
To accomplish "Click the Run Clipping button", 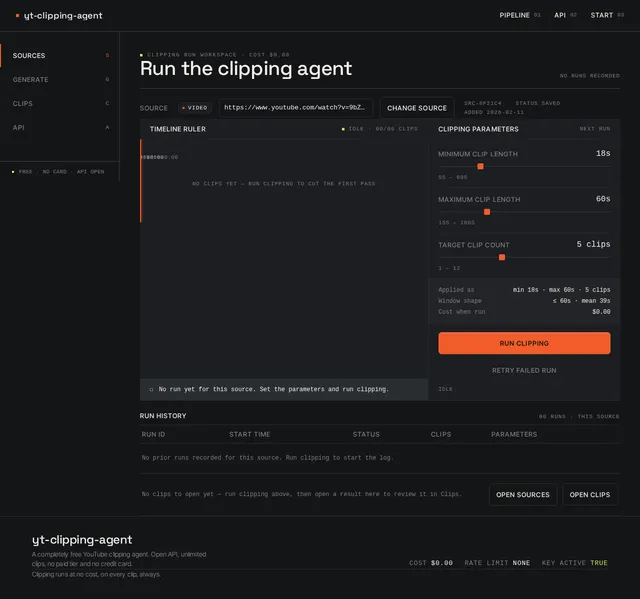I will pyautogui.click(x=524, y=343).
